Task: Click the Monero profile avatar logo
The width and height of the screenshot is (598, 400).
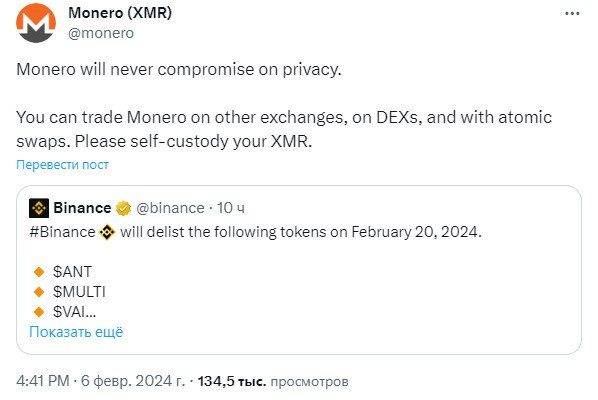Action: 36,23
